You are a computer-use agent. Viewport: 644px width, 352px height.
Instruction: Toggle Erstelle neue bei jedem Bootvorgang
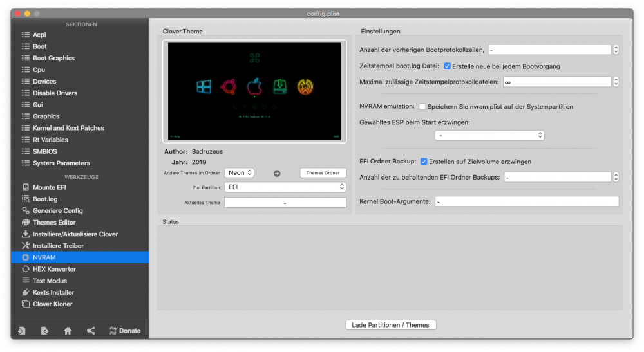coord(448,66)
